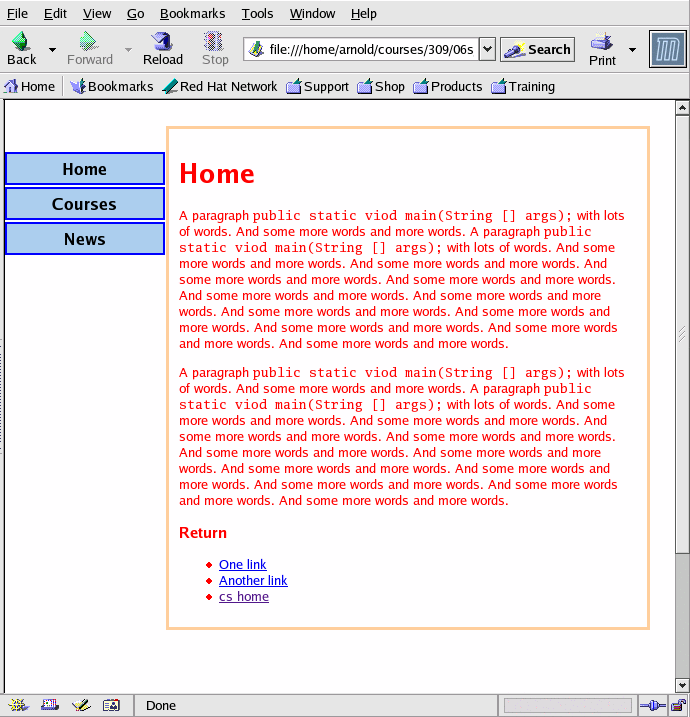Click the Mozilla throbber logo icon
Screen dimensions: 690x717
click(x=668, y=49)
